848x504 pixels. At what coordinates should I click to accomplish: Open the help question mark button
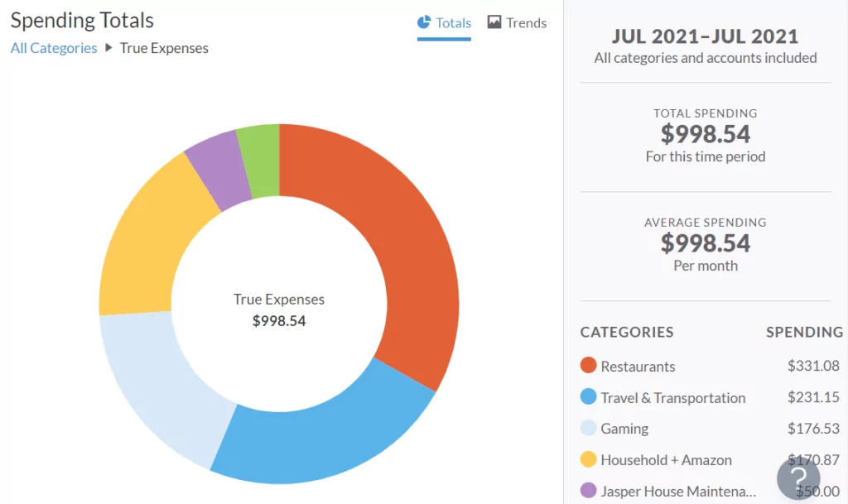(798, 478)
